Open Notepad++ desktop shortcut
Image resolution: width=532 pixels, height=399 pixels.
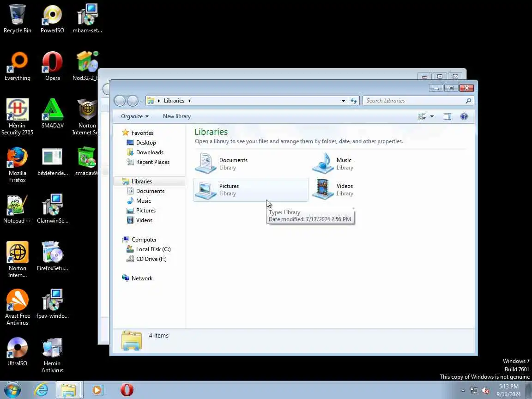pos(17,209)
